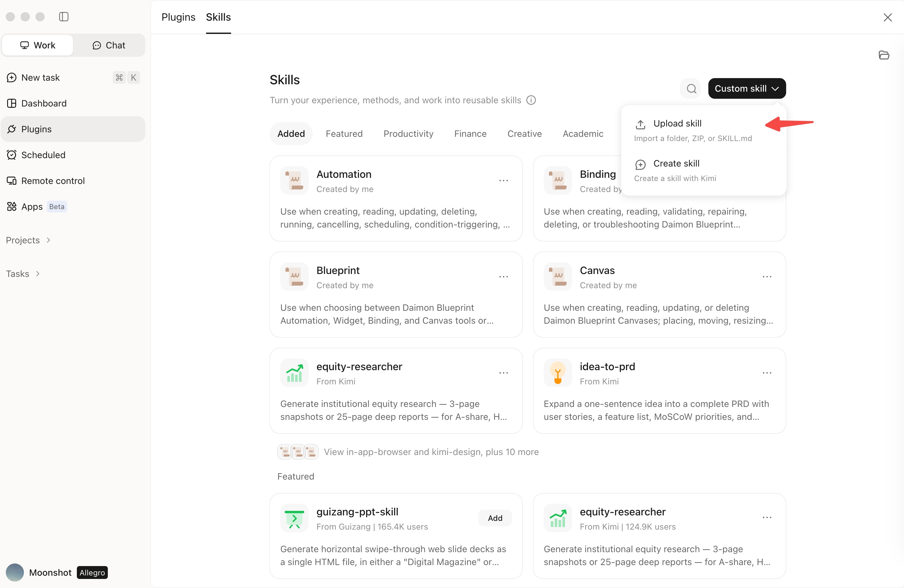
Task: Click the info icon beside skills subtitle
Action: point(531,100)
